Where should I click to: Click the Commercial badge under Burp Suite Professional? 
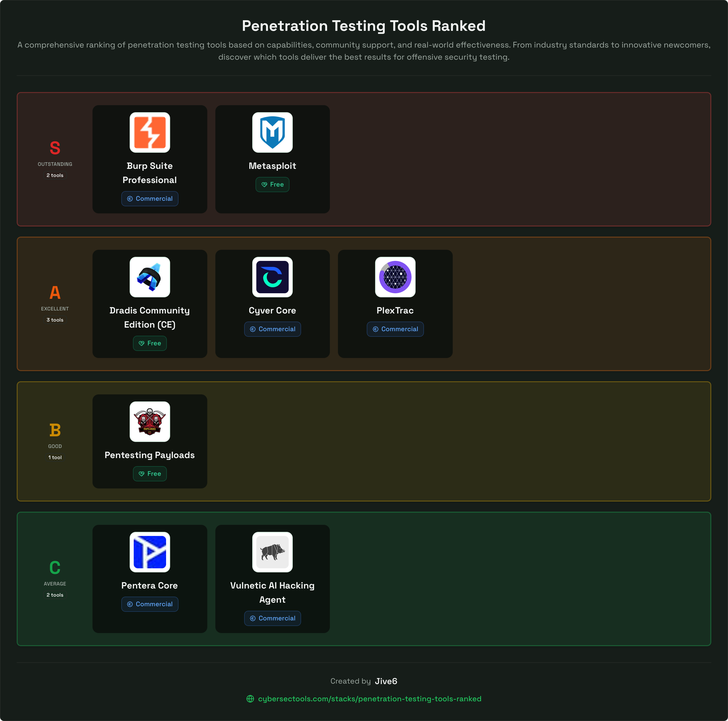tap(150, 199)
